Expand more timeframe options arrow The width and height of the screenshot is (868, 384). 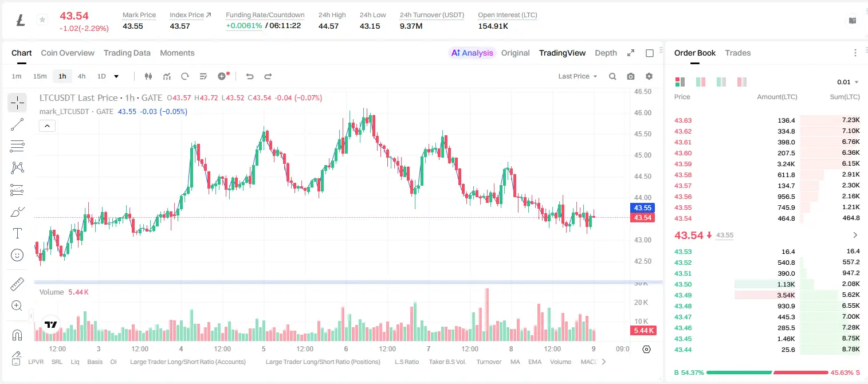coord(116,76)
